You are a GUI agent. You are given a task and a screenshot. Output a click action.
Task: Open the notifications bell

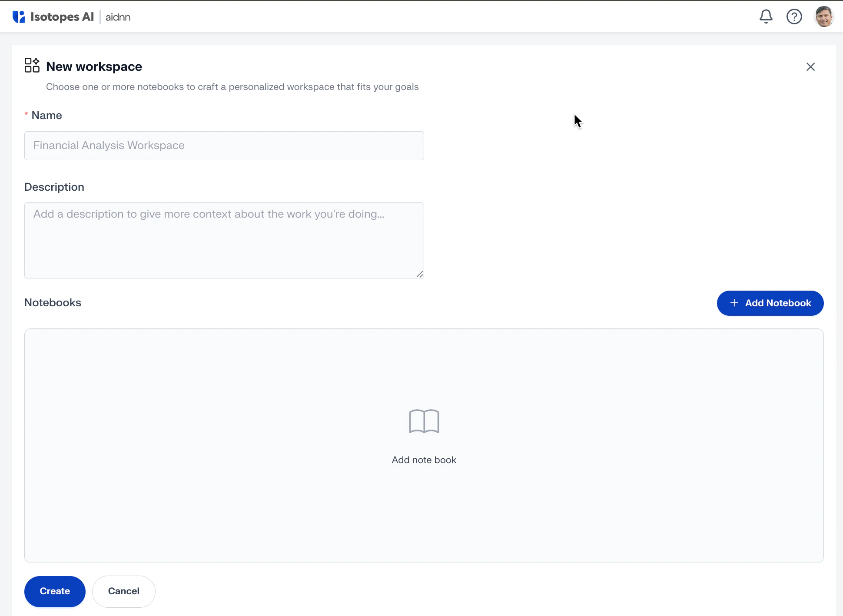766,17
